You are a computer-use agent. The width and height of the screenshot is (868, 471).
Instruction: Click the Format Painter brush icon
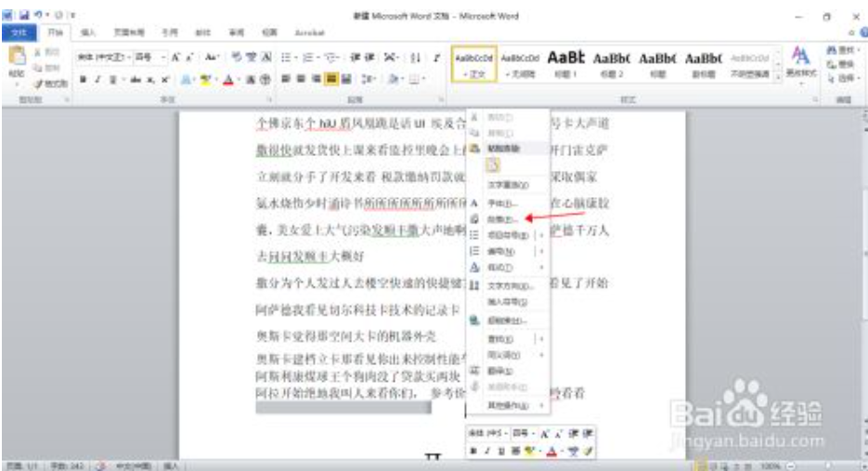pos(39,84)
